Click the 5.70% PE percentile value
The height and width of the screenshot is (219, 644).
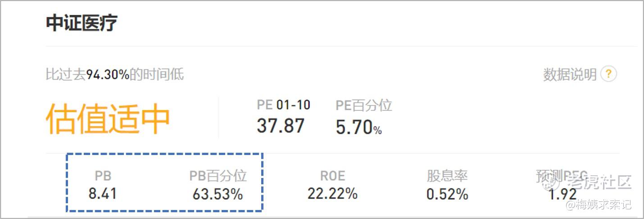pyautogui.click(x=358, y=128)
